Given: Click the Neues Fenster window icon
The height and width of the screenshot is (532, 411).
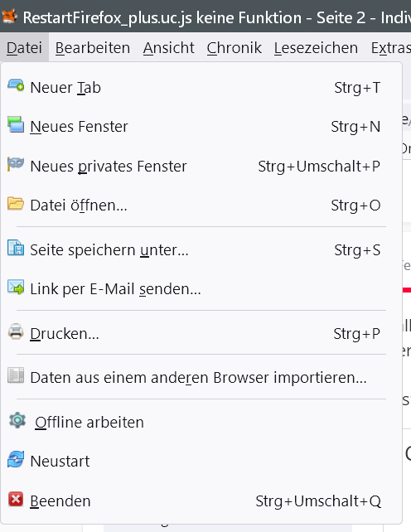Looking at the screenshot, I should click(16, 124).
